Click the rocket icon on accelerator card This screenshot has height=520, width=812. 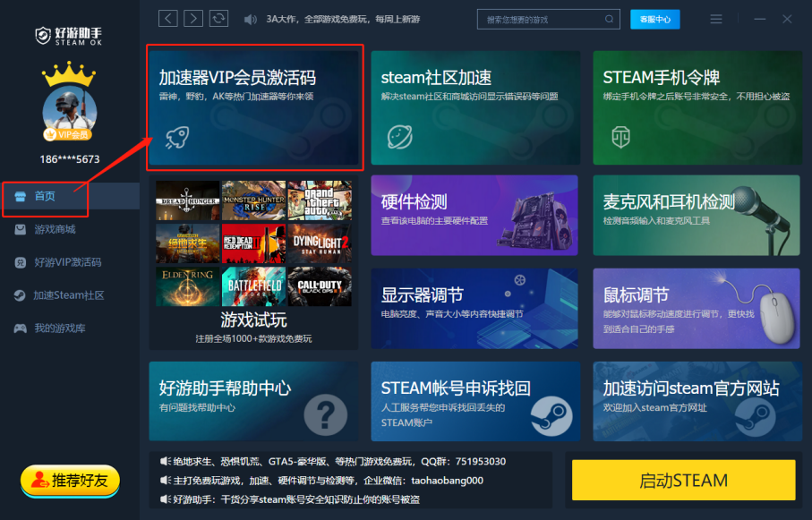tap(177, 138)
